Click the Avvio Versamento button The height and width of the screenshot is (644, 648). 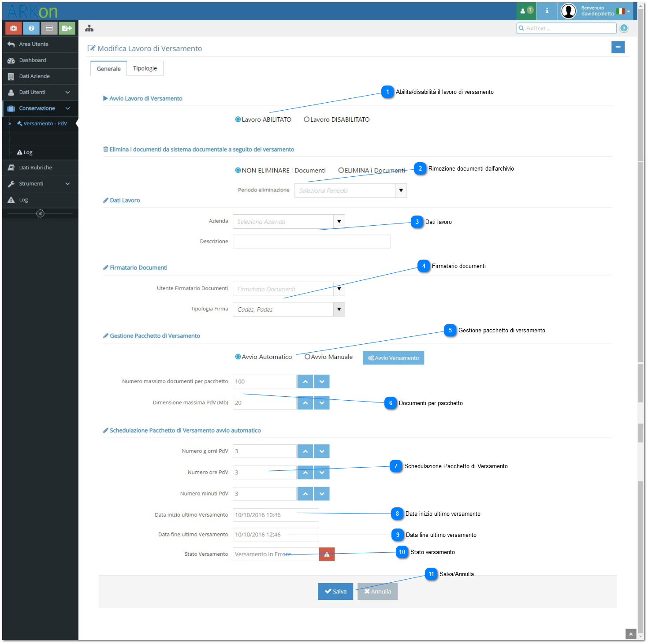pos(393,358)
